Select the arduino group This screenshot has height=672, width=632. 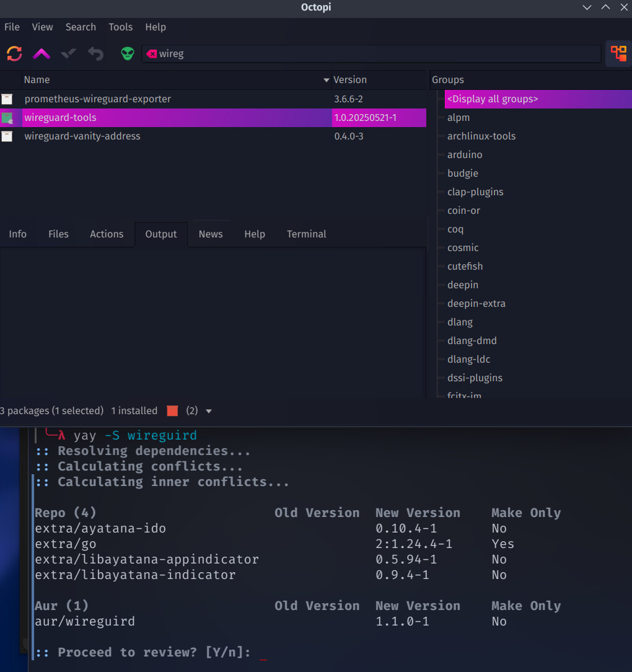click(465, 155)
